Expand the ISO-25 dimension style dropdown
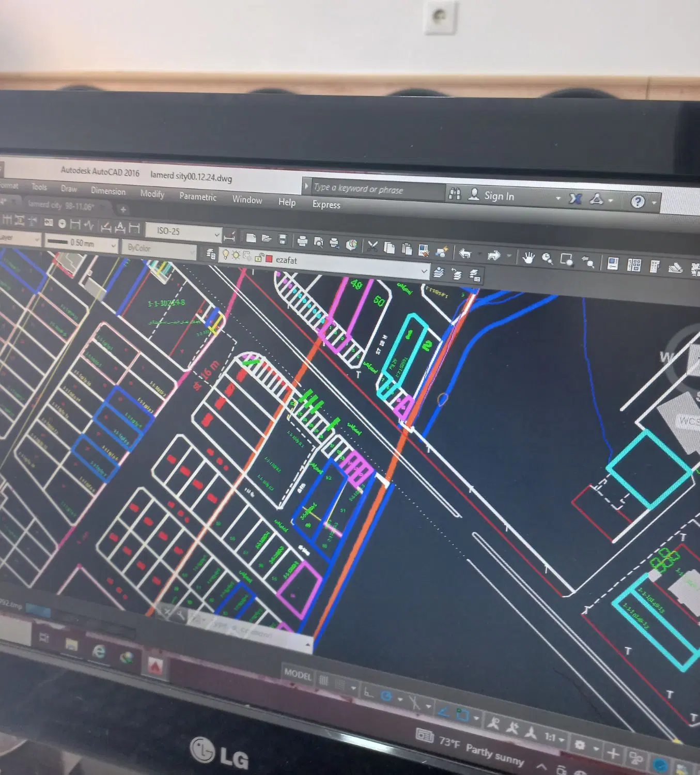700x775 pixels. pos(217,235)
